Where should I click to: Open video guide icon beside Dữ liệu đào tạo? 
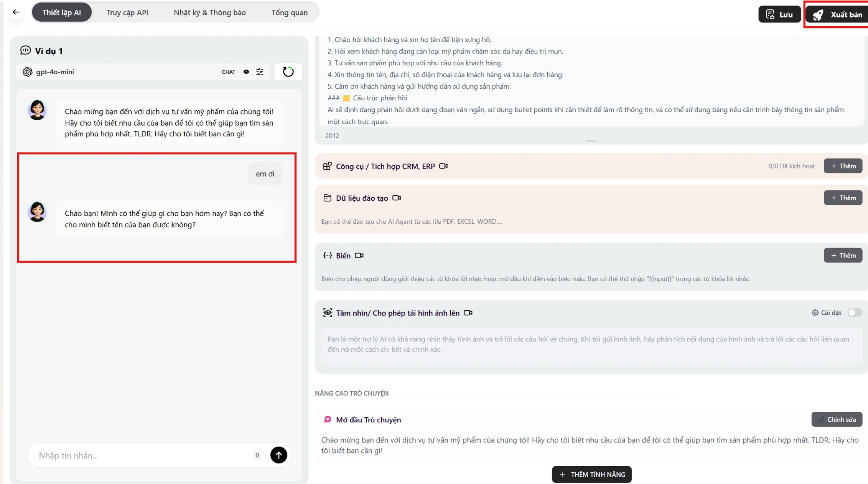pos(396,198)
